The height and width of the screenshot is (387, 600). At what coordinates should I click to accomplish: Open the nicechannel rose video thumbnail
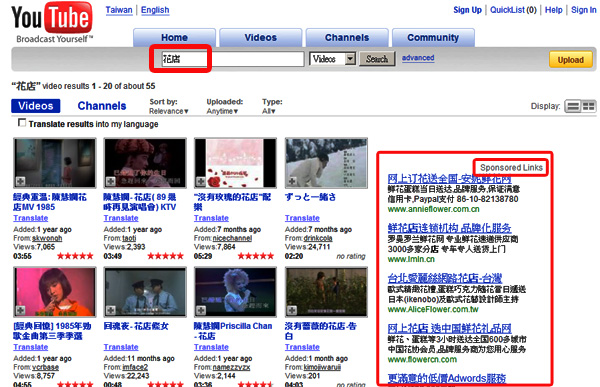235,163
